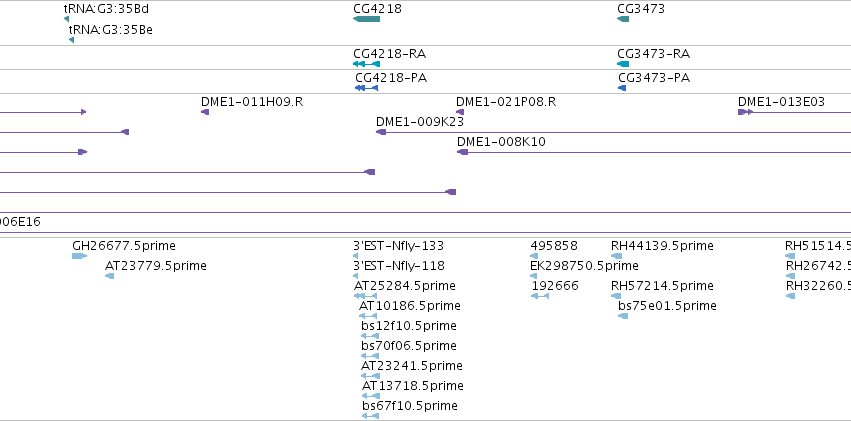The height and width of the screenshot is (421, 851).
Task: Click the DME1-009K23 purple end glyph
Action: pyautogui.click(x=380, y=132)
